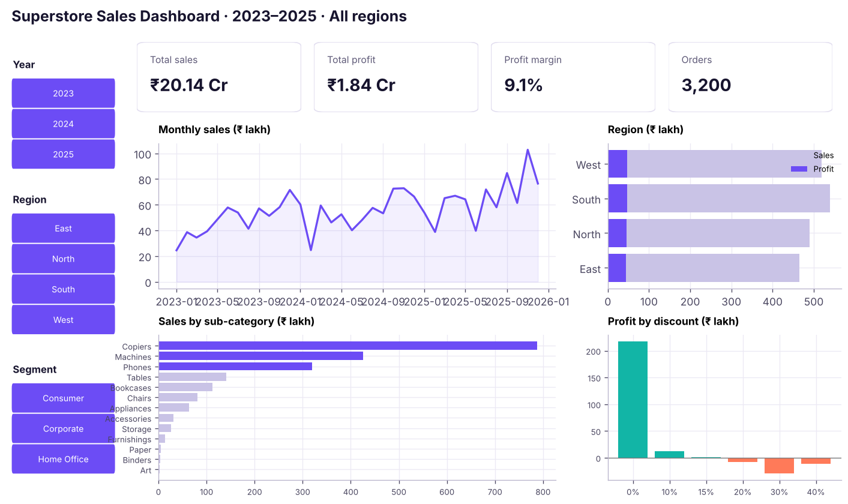The width and height of the screenshot is (848, 504).
Task: Click the Superstore Sales Dashboard heading
Action: [x=209, y=17]
